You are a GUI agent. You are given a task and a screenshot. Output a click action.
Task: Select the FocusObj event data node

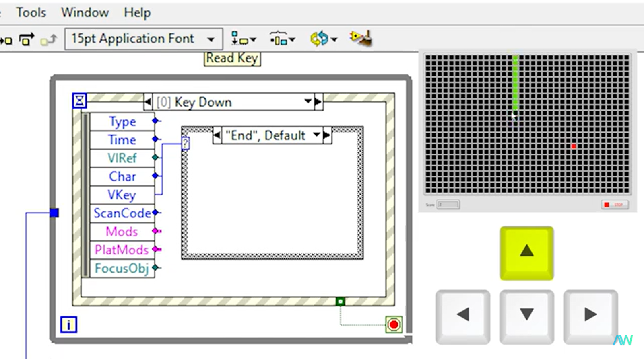(122, 268)
